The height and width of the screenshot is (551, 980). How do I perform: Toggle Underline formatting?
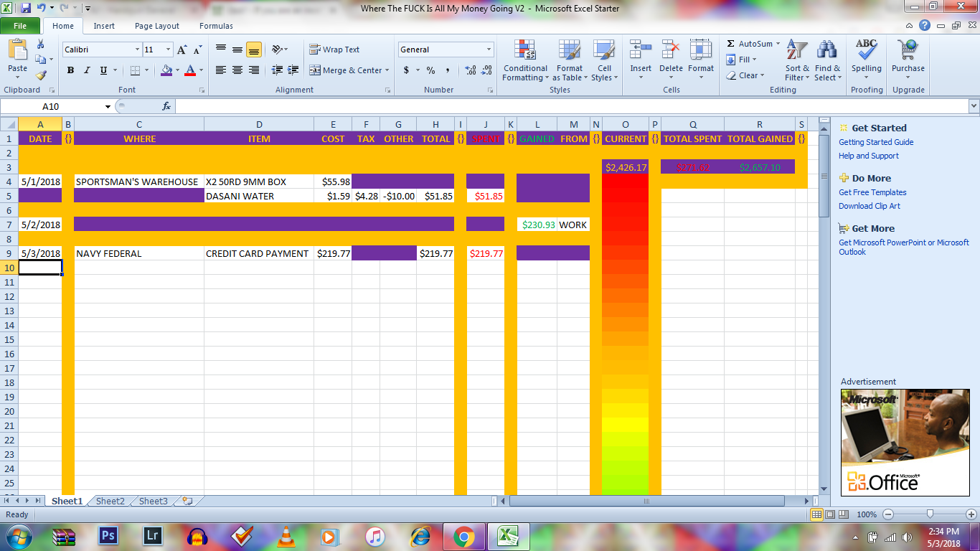(x=103, y=70)
